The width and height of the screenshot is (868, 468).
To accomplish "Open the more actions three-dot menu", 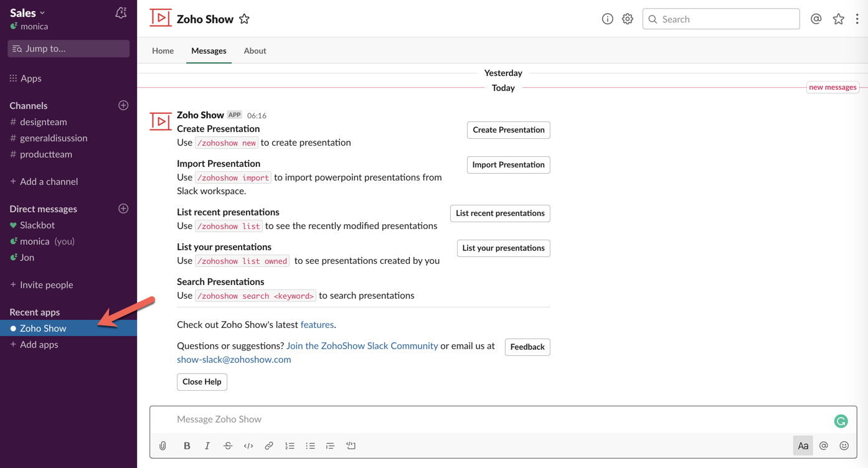I will coord(857,19).
